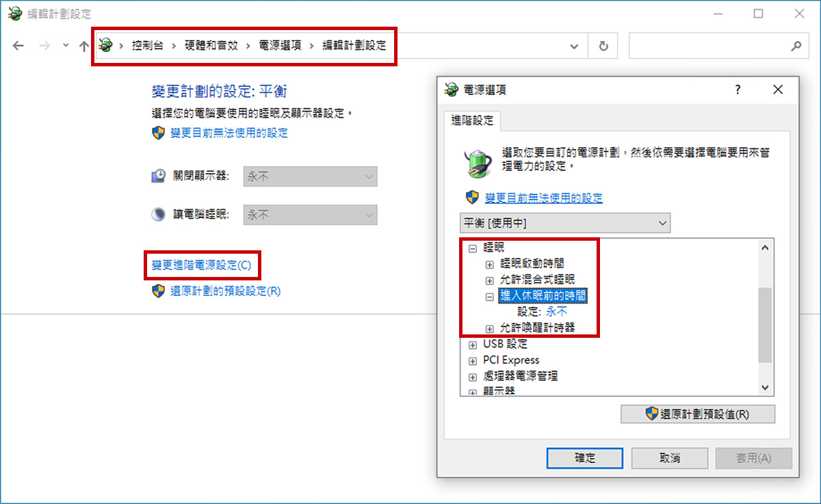This screenshot has height=504, width=821.
Task: Click the power options icon in address bar
Action: pyautogui.click(x=105, y=46)
